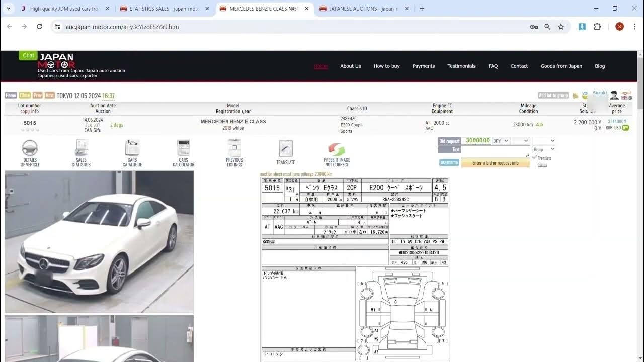Rate the lot with the star rating
The image size is (644, 362).
(x=30, y=130)
